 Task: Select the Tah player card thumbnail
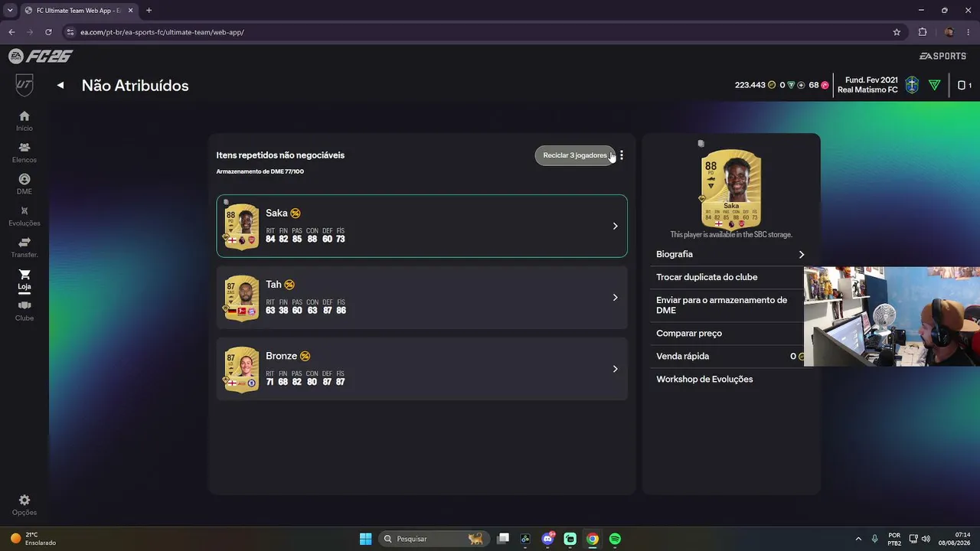tap(241, 298)
